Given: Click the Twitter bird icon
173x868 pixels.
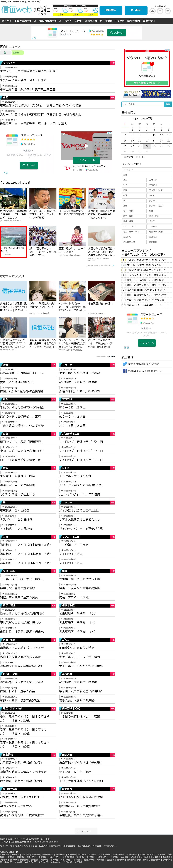Looking at the screenshot, I should (125, 364).
